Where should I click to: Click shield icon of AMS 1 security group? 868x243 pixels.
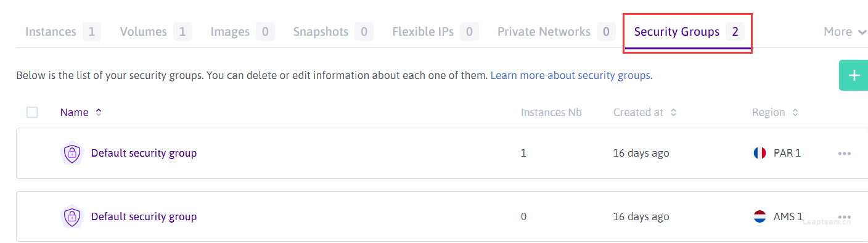click(72, 216)
